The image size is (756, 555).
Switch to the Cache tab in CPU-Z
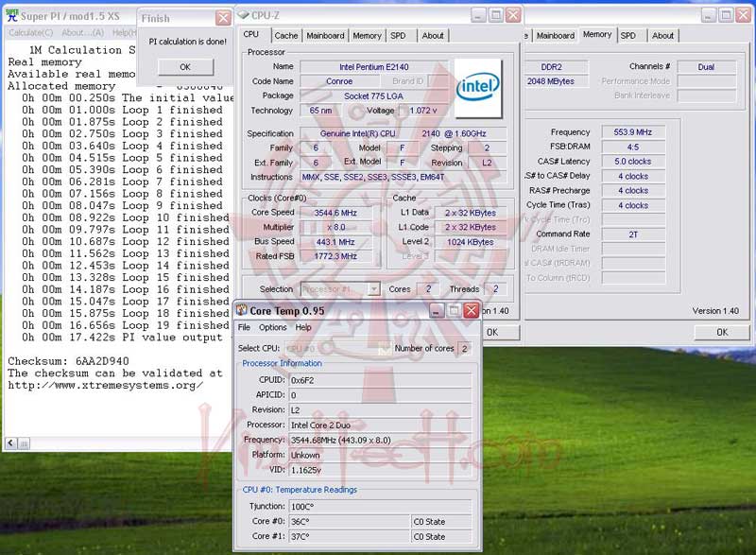coord(286,36)
